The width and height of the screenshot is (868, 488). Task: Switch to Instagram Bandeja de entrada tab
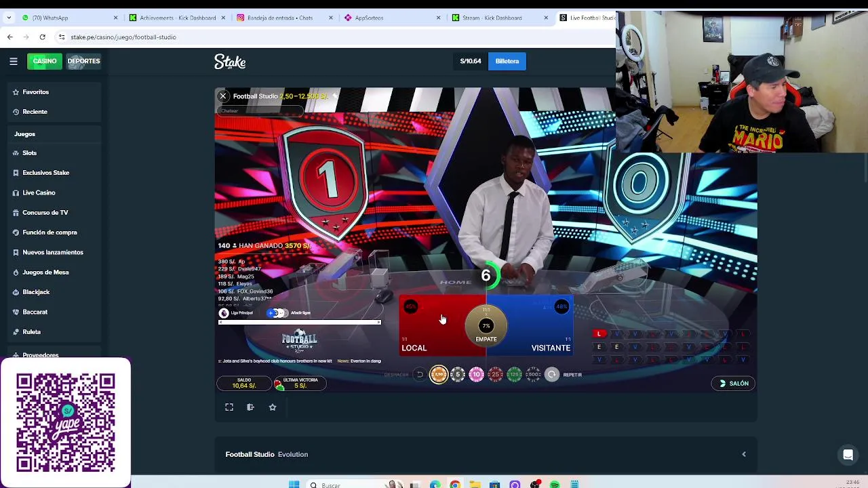click(285, 18)
